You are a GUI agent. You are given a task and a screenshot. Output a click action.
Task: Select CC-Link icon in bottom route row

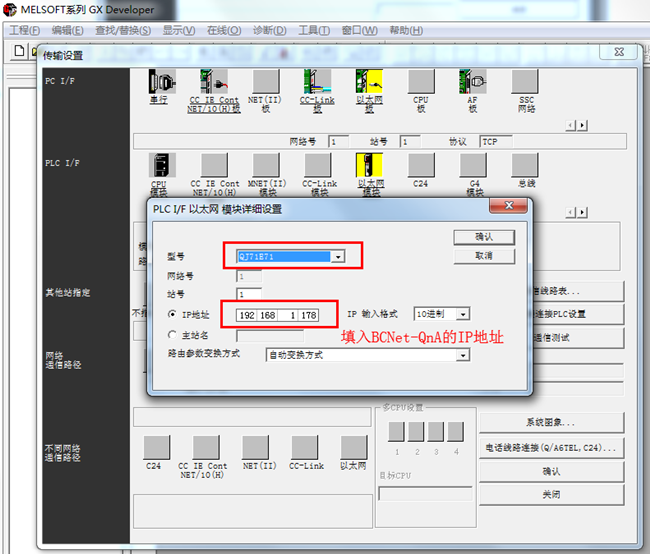point(305,447)
